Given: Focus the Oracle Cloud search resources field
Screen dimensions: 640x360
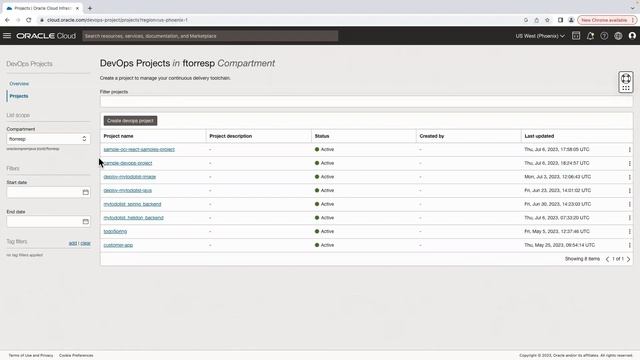Looking at the screenshot, I should pos(210,36).
